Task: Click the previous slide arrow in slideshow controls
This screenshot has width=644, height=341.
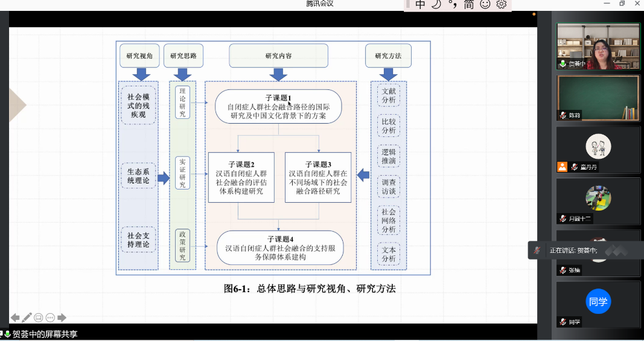Action: 15,317
